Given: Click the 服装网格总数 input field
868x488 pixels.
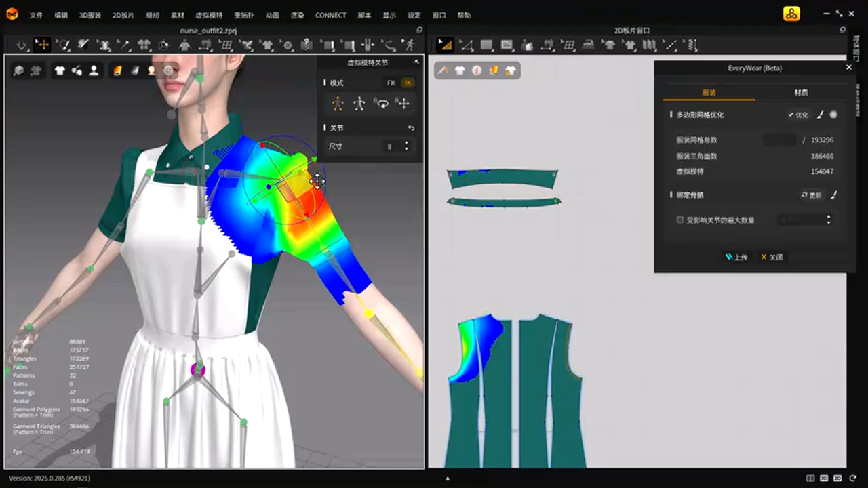Looking at the screenshot, I should 779,140.
